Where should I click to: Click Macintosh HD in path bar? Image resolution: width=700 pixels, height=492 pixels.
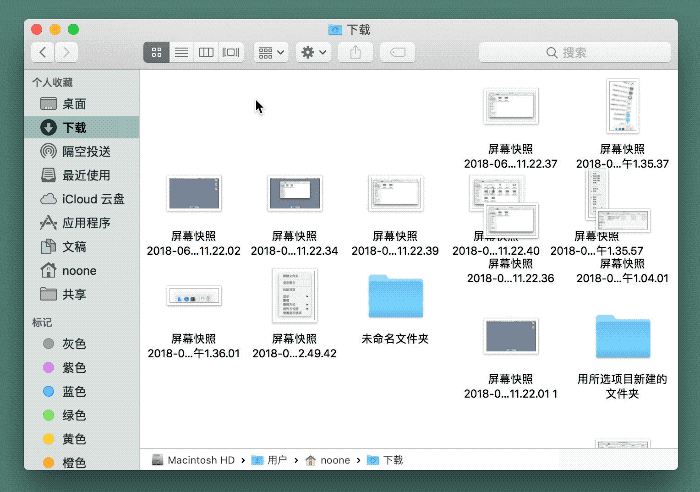coord(192,460)
